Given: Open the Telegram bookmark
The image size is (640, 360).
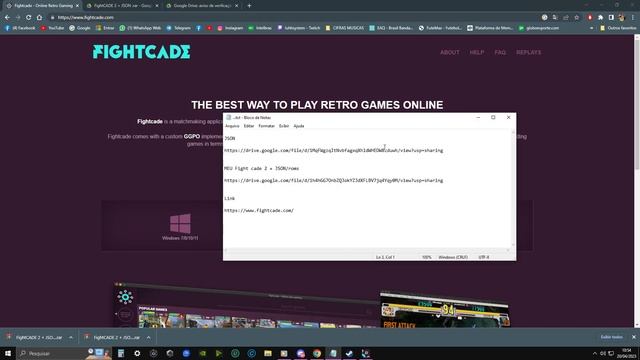Looking at the screenshot, I should point(178,28).
